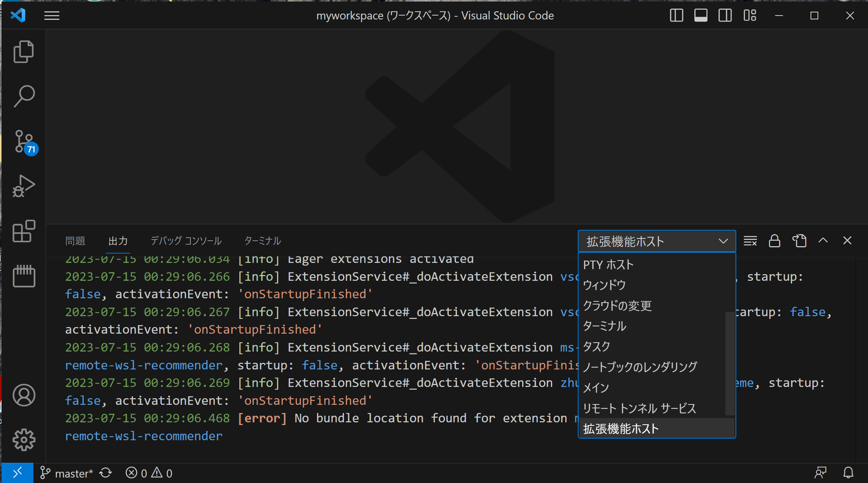This screenshot has height=483, width=868.
Task: Open the Run and Debug view
Action: [24, 186]
